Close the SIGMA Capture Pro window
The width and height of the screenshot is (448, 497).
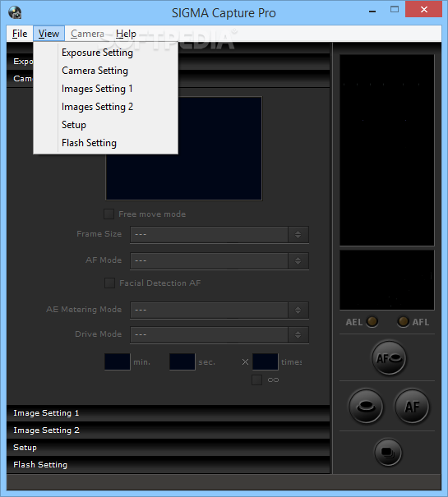[x=424, y=10]
